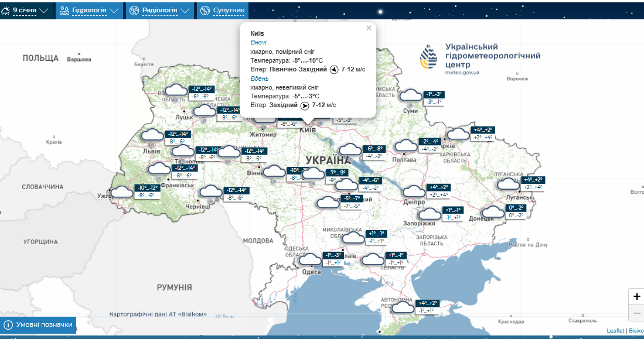Switch to the Супутник satellite view
Viewport: 644px width, 339px height.
223,11
